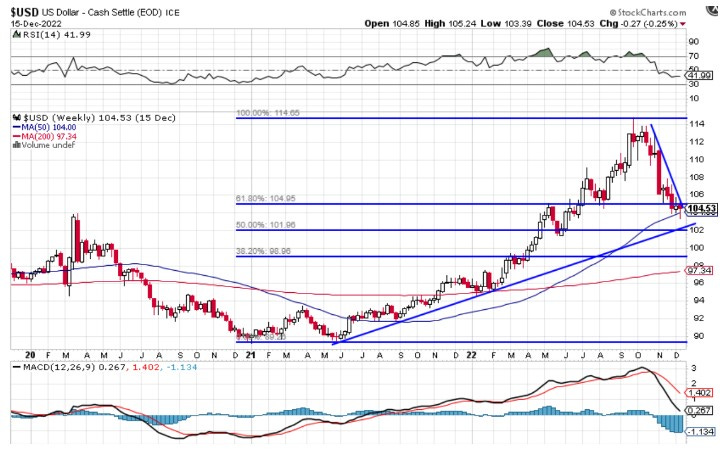Image resolution: width=724 pixels, height=451 pixels.
Task: Click the 50.00%: 101.96 Fibonacci label
Action: coord(263,225)
